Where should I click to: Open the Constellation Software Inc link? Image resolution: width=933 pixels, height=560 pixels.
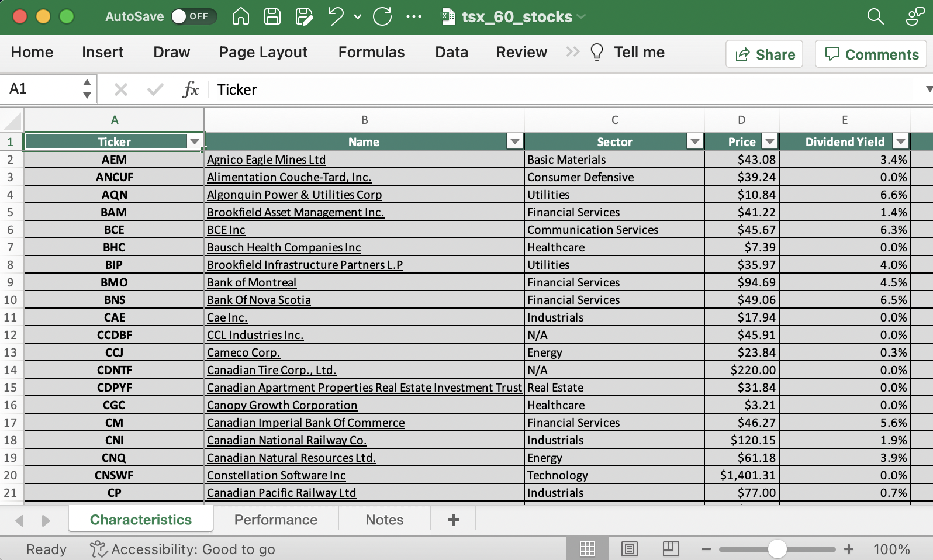point(276,475)
